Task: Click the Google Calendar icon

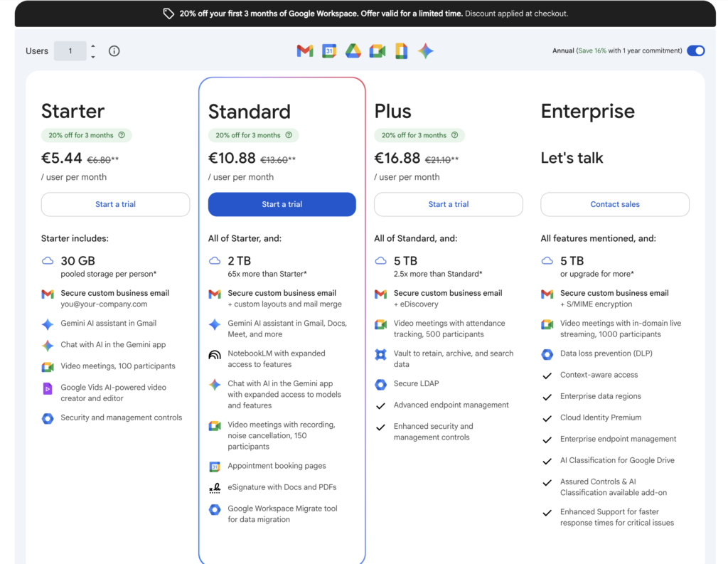Action: pos(329,50)
